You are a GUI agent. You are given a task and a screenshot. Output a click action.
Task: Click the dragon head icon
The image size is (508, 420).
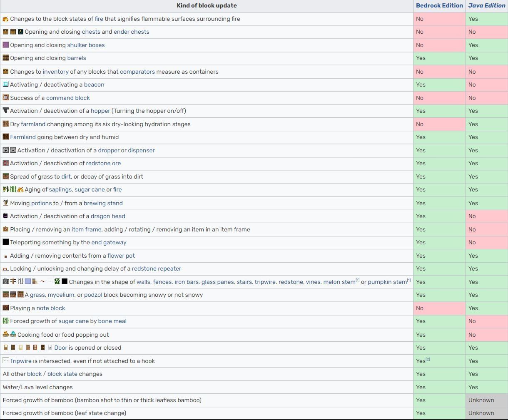pos(6,216)
